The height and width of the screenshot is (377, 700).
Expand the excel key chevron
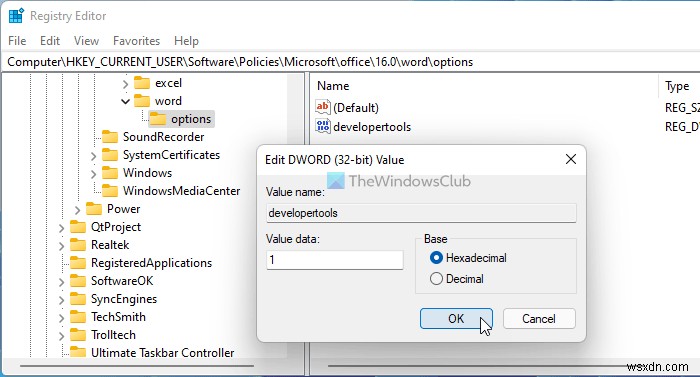click(x=125, y=84)
